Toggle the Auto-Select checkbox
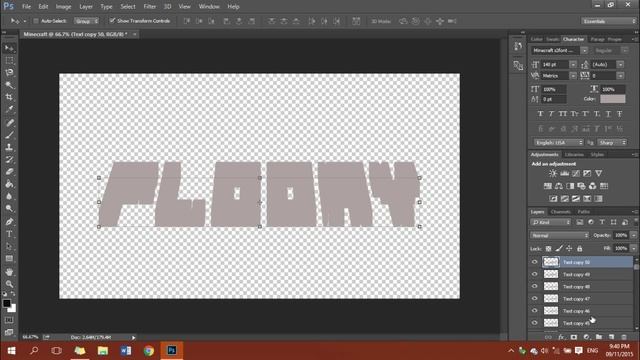This screenshot has width=640, height=360. point(36,21)
